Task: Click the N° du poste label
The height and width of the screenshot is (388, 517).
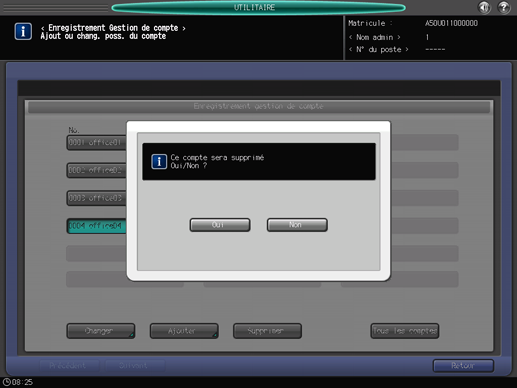Action: point(379,50)
